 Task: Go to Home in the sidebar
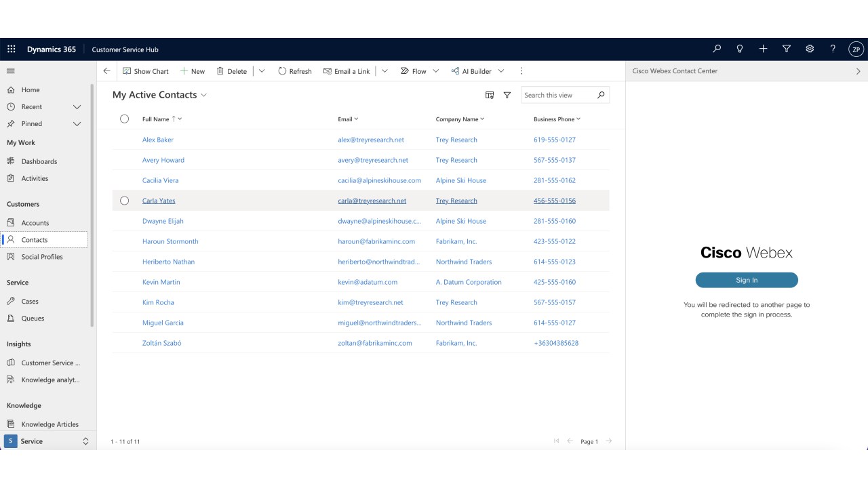[x=31, y=90]
